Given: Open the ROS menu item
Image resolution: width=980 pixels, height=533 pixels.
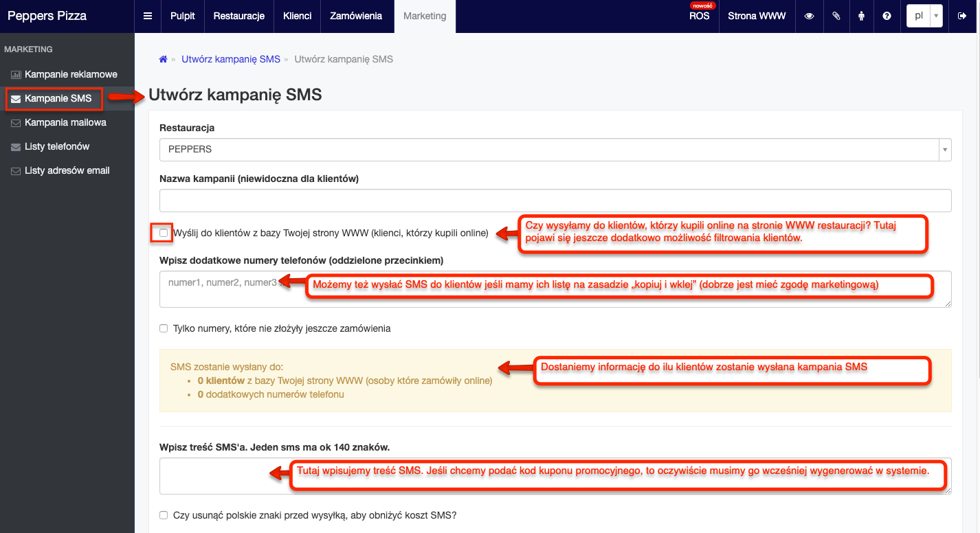Looking at the screenshot, I should [700, 16].
